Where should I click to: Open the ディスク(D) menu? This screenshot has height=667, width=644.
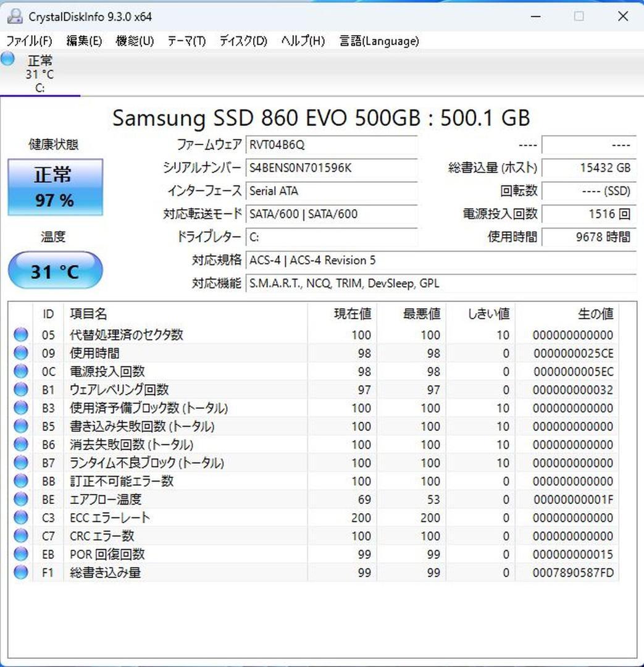click(240, 41)
